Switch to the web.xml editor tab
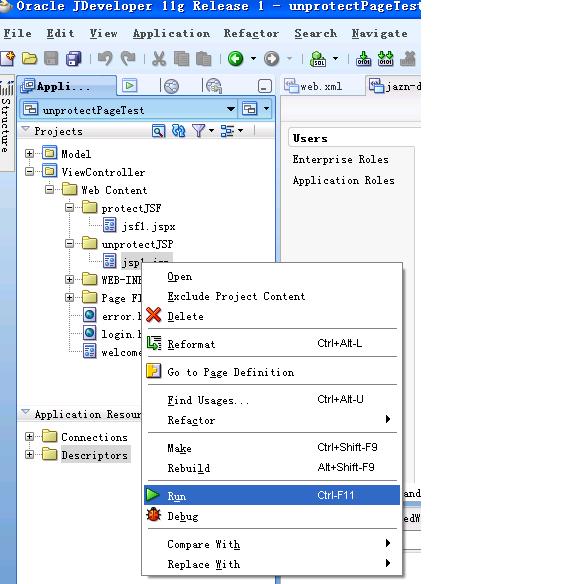This screenshot has height=584, width=587. click(321, 86)
